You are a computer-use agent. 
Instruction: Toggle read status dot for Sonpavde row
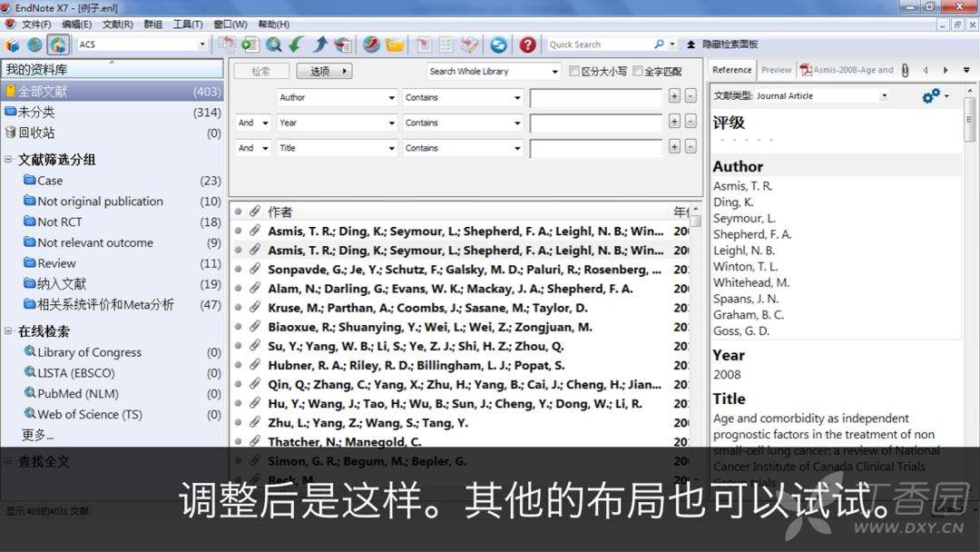point(238,270)
